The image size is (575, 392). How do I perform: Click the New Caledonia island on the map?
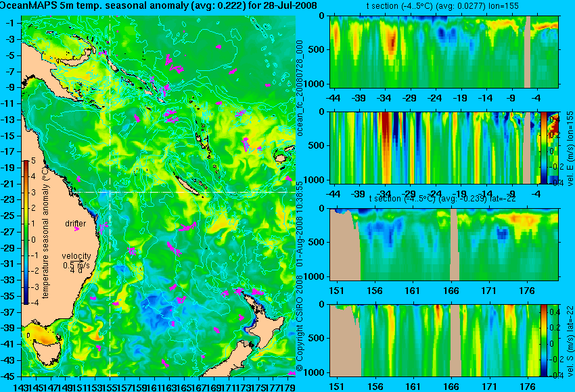click(188, 186)
